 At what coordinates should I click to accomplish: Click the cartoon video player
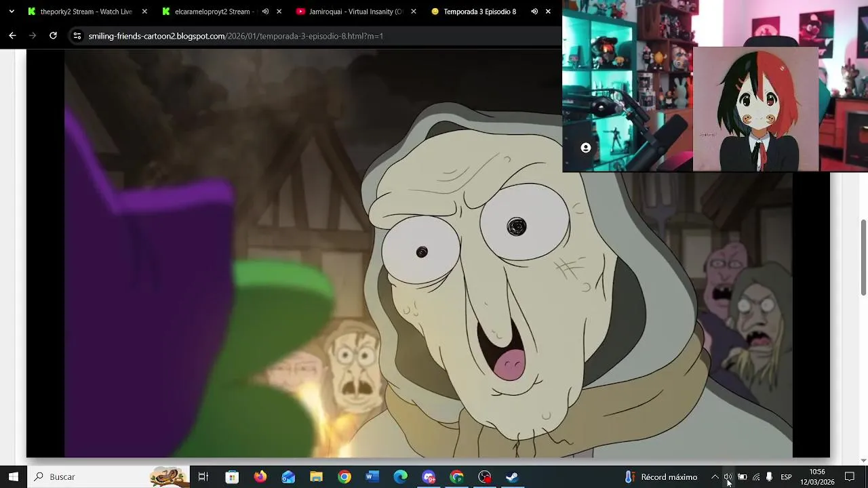[429, 253]
